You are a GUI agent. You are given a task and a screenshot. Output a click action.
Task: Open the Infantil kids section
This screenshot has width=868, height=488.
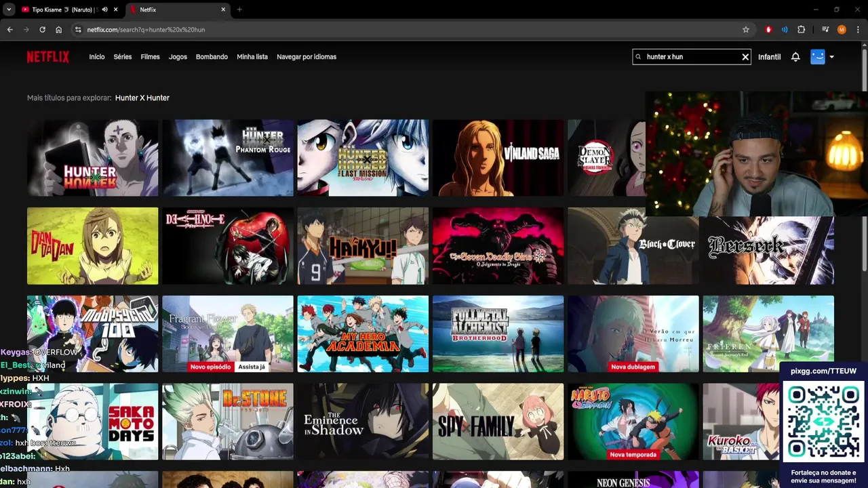[769, 57]
